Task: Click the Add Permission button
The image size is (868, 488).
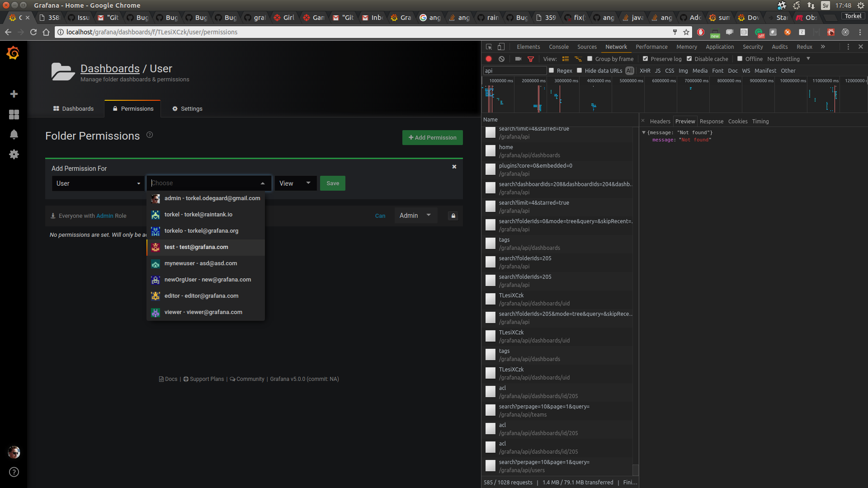Action: (x=432, y=137)
